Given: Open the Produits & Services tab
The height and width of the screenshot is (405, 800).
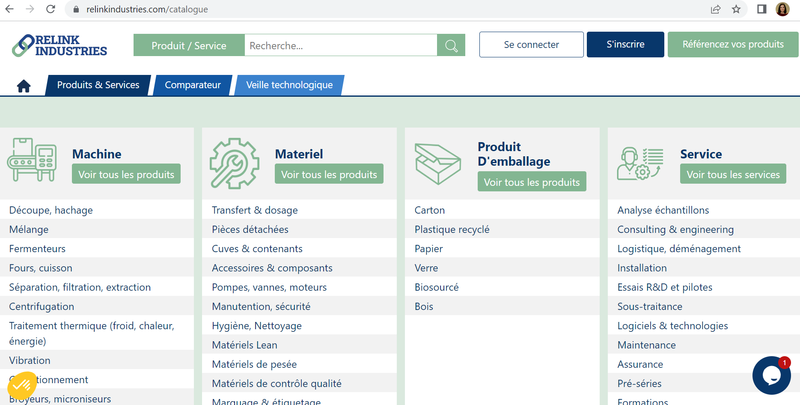Looking at the screenshot, I should [98, 85].
